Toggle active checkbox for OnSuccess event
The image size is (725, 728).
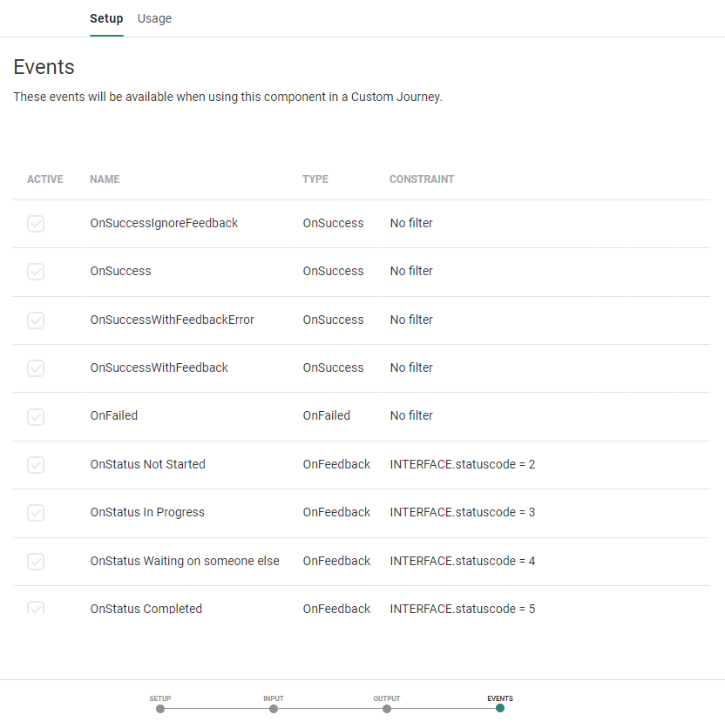coord(36,272)
